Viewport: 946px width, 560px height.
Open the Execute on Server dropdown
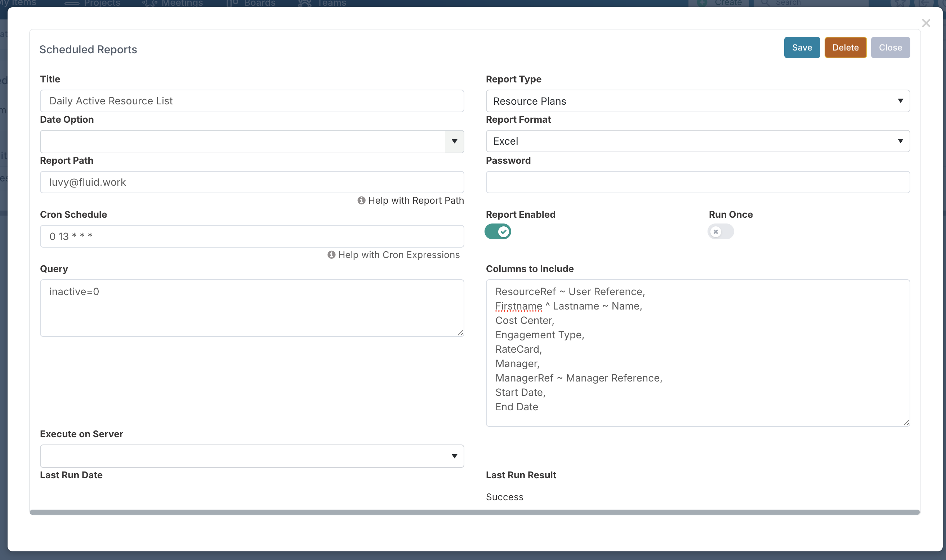pyautogui.click(x=252, y=456)
